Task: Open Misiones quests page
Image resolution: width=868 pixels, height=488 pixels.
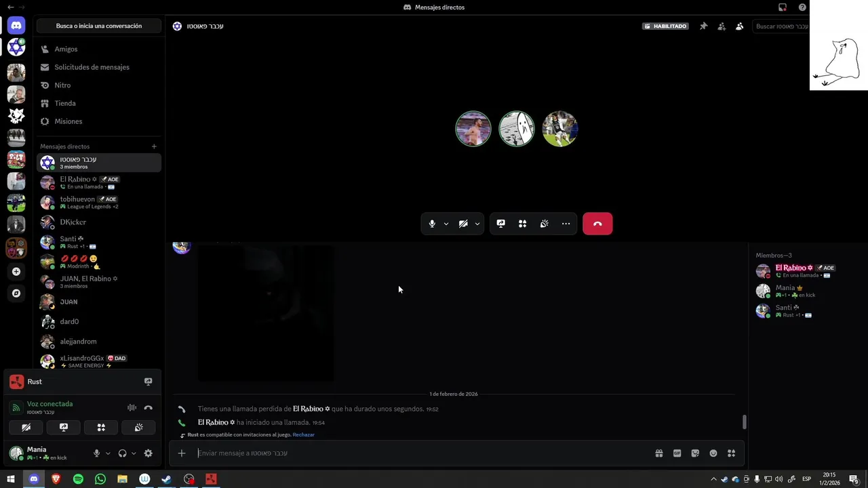Action: coord(99,121)
